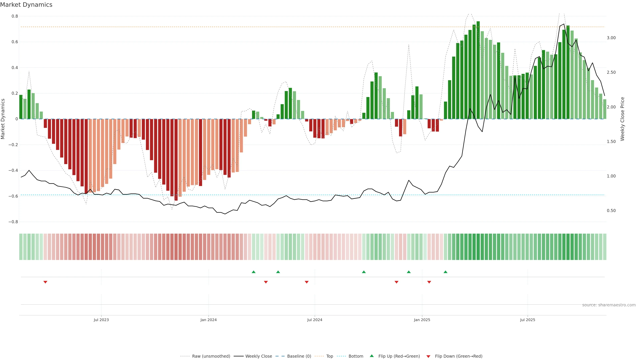The image size is (644, 362).
Task: Click the first green flip-up marker after Jan 2024
Action: 254,272
